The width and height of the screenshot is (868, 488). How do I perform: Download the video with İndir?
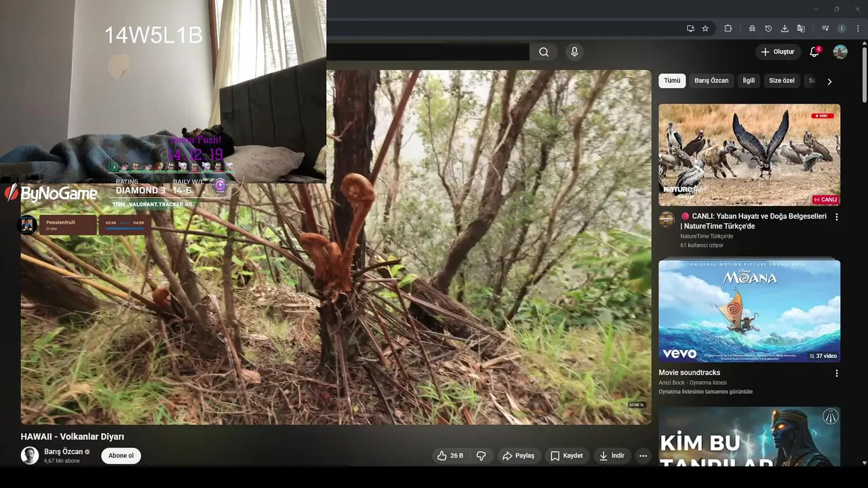(611, 455)
